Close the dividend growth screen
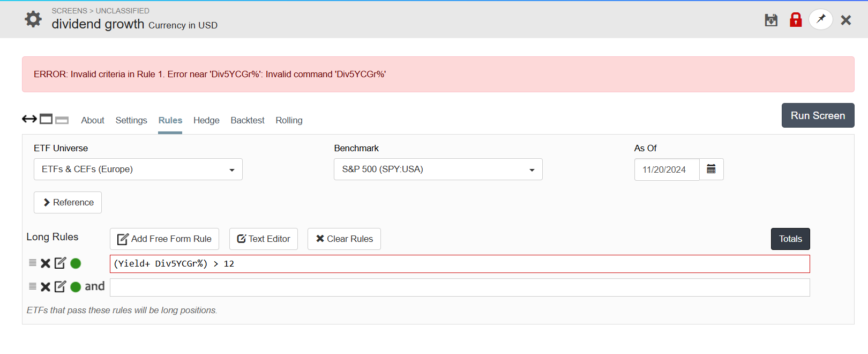Viewport: 868px width, 354px height. (x=846, y=20)
